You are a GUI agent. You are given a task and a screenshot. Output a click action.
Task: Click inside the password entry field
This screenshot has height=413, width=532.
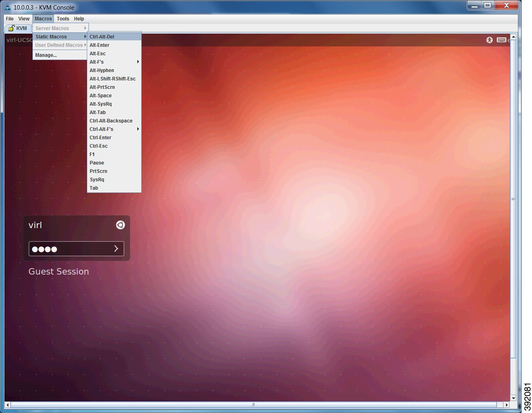pyautogui.click(x=68, y=249)
